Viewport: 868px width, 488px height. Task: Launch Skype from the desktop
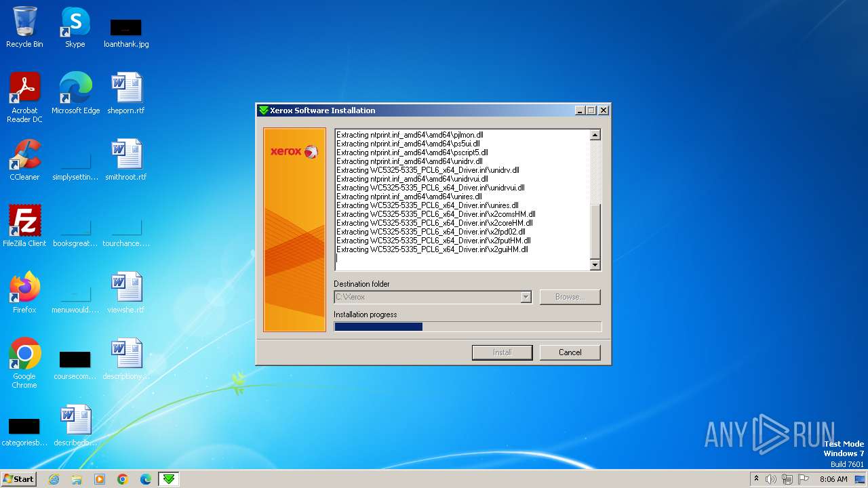(75, 27)
